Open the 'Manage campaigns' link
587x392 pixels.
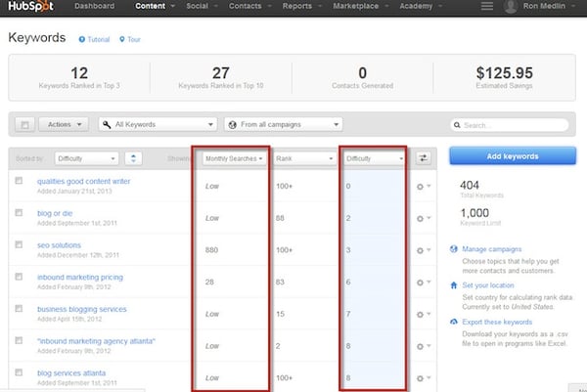tap(491, 249)
